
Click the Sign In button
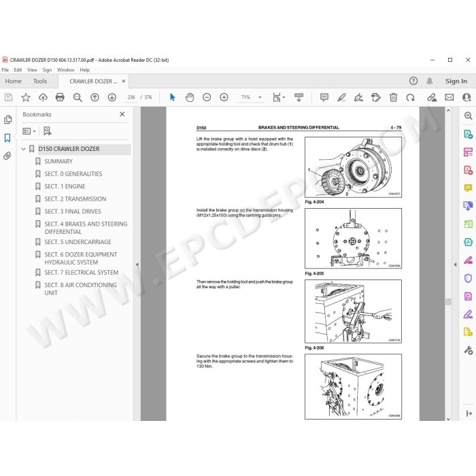coord(456,81)
